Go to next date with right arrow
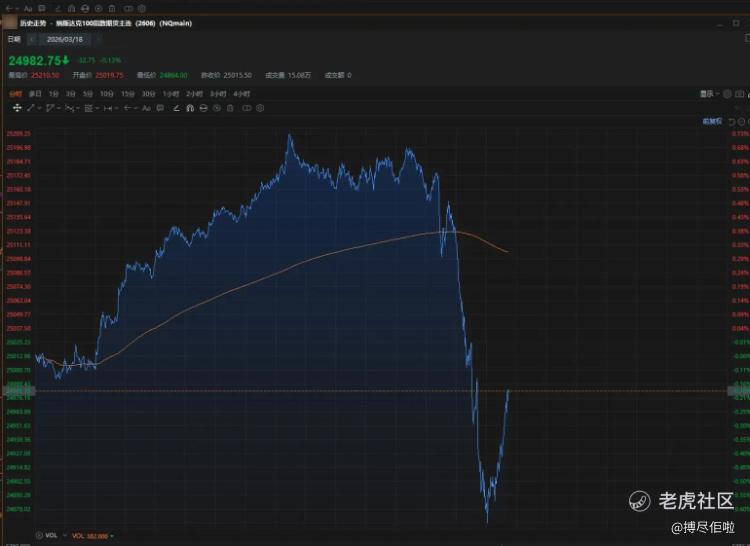 coord(98,39)
